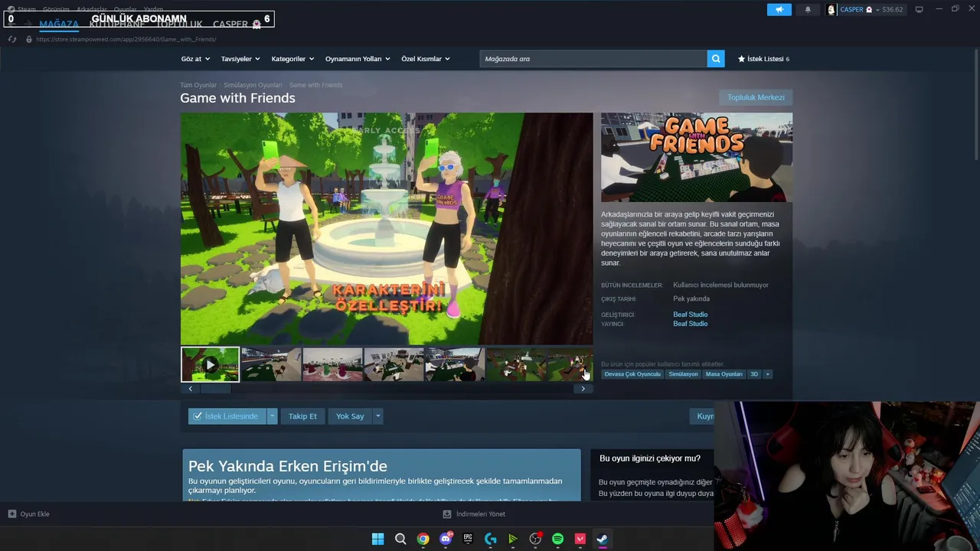
Task: Click the 3D tag
Action: [x=754, y=374]
